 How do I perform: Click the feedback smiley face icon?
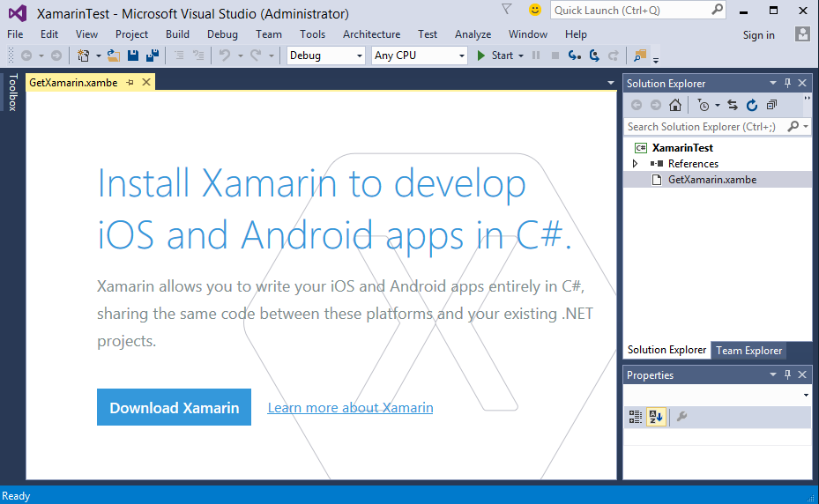click(534, 10)
